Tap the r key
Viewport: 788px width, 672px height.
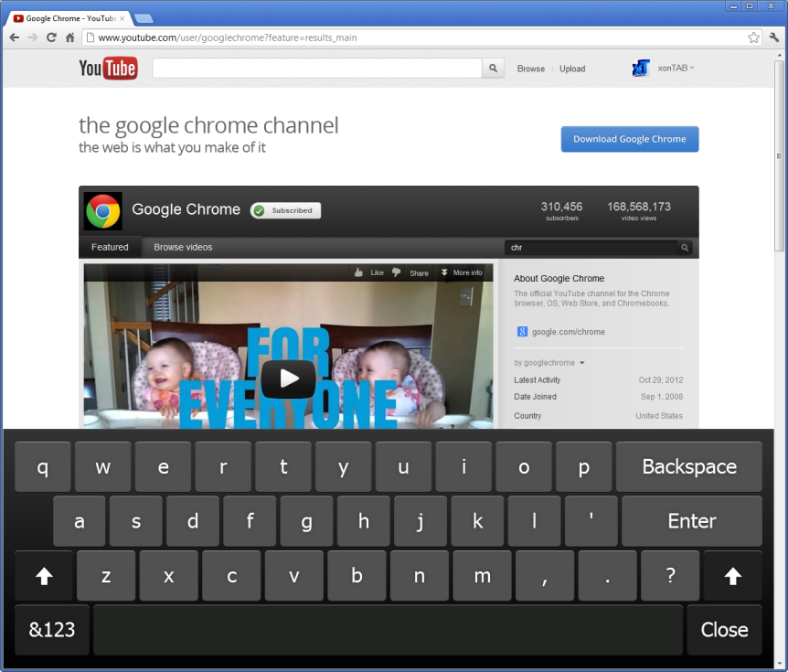coord(223,467)
